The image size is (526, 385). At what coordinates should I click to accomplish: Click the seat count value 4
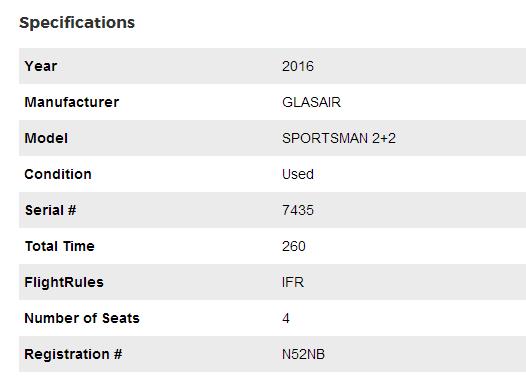(286, 318)
